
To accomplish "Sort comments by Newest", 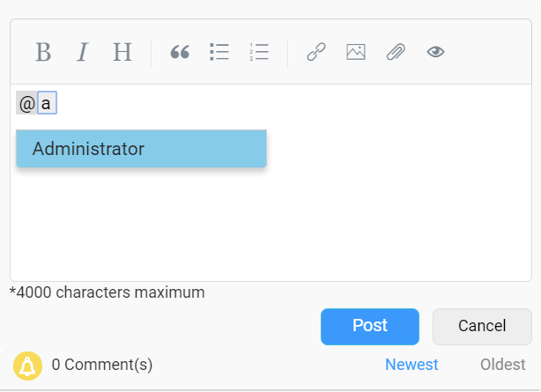I will (x=411, y=365).
